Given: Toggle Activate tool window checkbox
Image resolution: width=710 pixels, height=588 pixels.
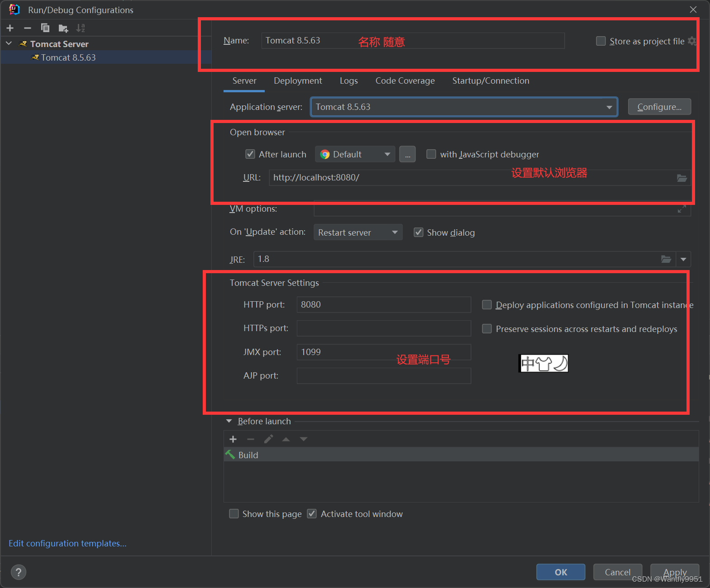Looking at the screenshot, I should (x=312, y=514).
